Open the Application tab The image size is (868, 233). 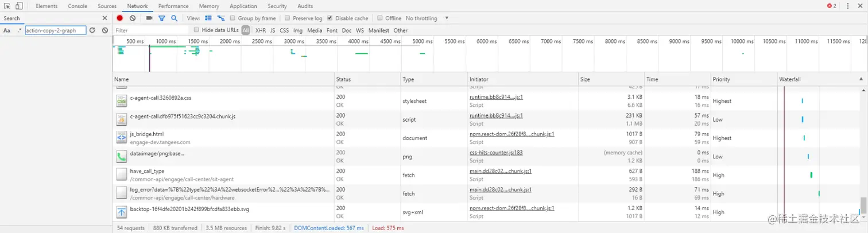coord(243,6)
